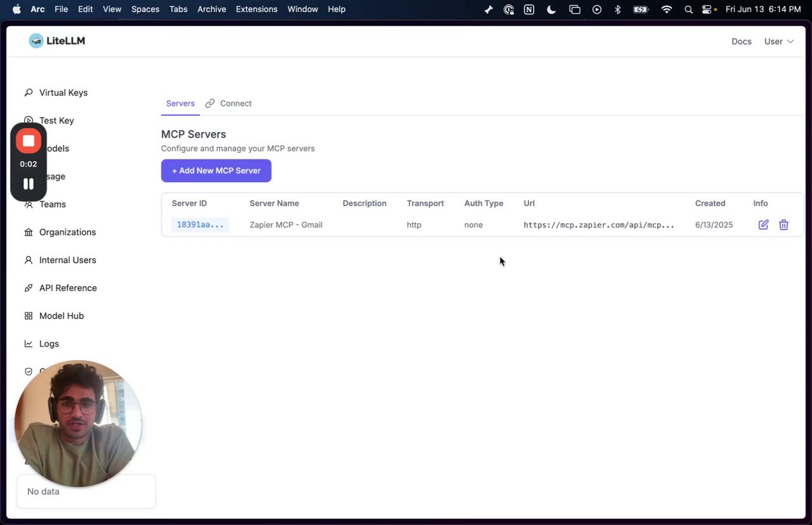Switch to the Servers tab
The width and height of the screenshot is (812, 525).
tap(180, 103)
